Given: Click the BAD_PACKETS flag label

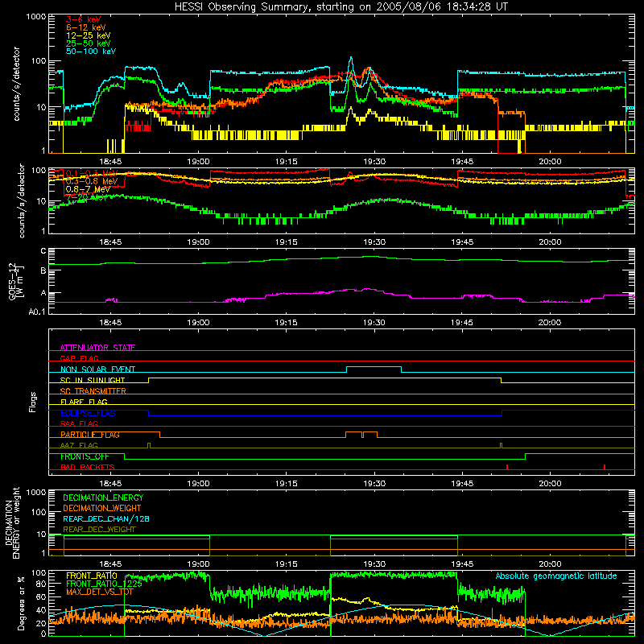Looking at the screenshot, I should pyautogui.click(x=88, y=467).
